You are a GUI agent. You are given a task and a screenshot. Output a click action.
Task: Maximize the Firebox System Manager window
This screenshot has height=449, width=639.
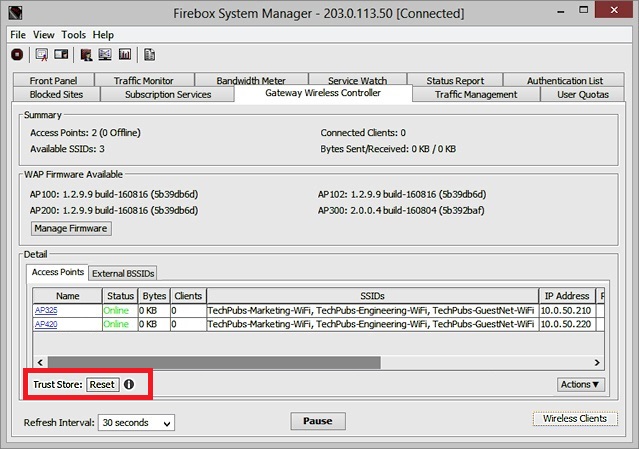(584, 10)
